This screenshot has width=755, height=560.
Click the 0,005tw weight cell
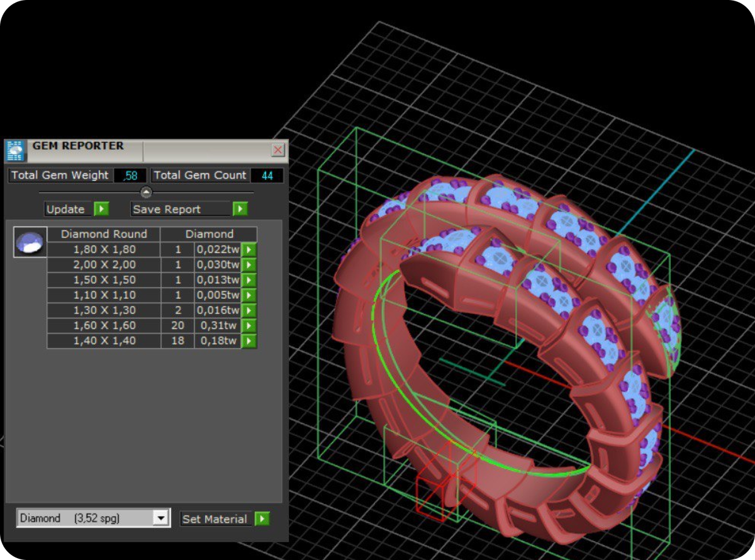[x=218, y=295]
